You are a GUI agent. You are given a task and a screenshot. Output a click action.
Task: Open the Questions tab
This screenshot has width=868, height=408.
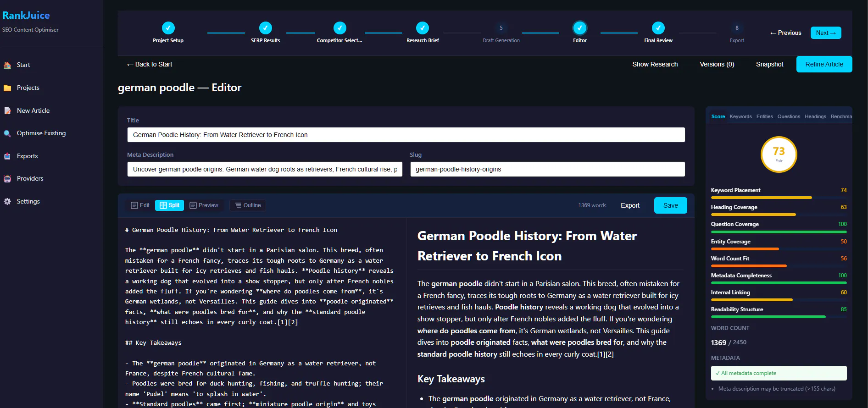click(x=789, y=116)
